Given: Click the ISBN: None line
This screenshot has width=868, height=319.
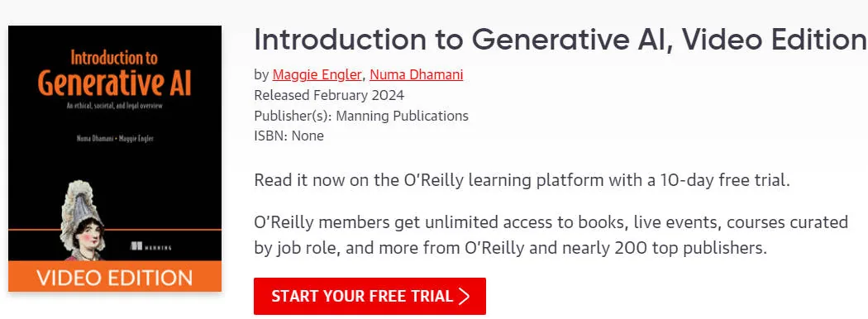Looking at the screenshot, I should pyautogui.click(x=289, y=136).
